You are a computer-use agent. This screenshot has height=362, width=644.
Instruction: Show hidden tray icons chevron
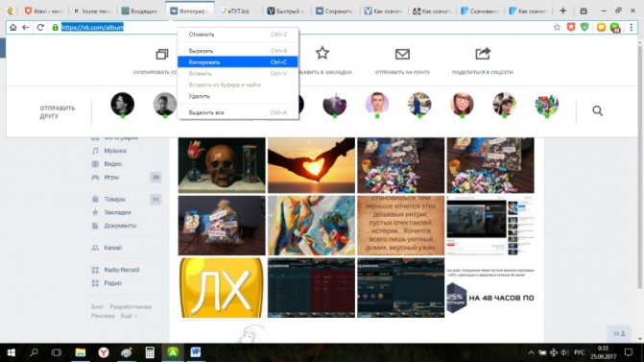(x=531, y=352)
